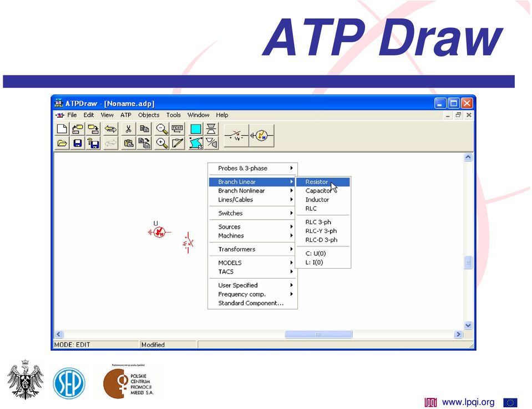Click the flip icon with stacked trapezoids

211,129
